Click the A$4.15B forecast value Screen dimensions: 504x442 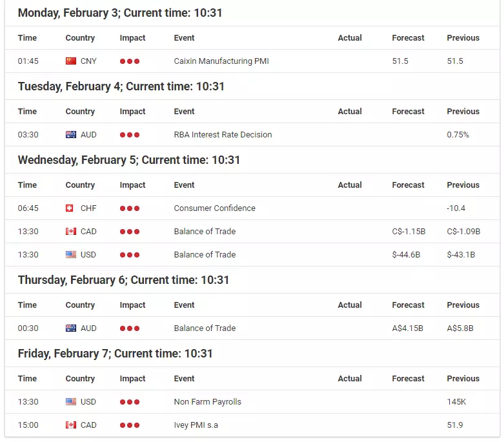(x=407, y=328)
